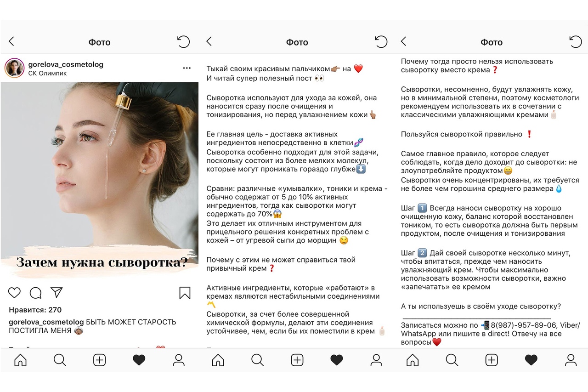Open Home tab in left panel

click(21, 360)
